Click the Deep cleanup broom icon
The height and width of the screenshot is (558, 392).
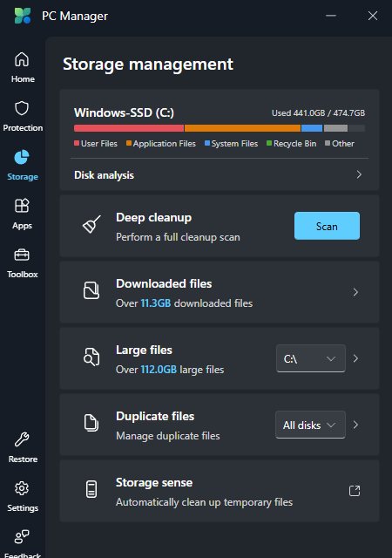tap(91, 225)
